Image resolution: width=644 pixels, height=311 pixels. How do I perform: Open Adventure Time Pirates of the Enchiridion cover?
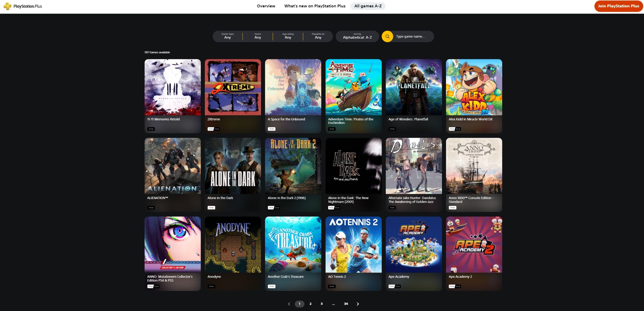click(354, 87)
